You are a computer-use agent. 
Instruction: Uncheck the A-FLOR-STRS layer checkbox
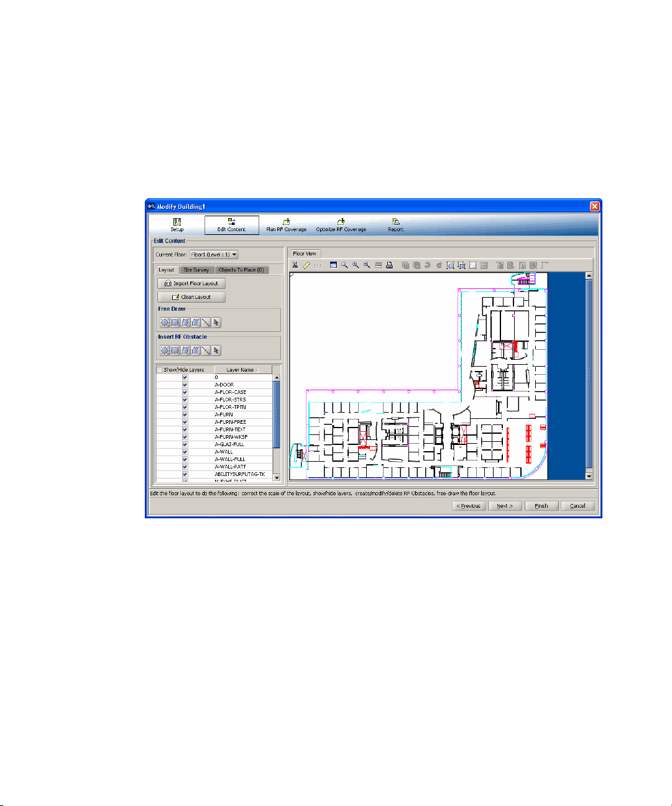pos(185,400)
